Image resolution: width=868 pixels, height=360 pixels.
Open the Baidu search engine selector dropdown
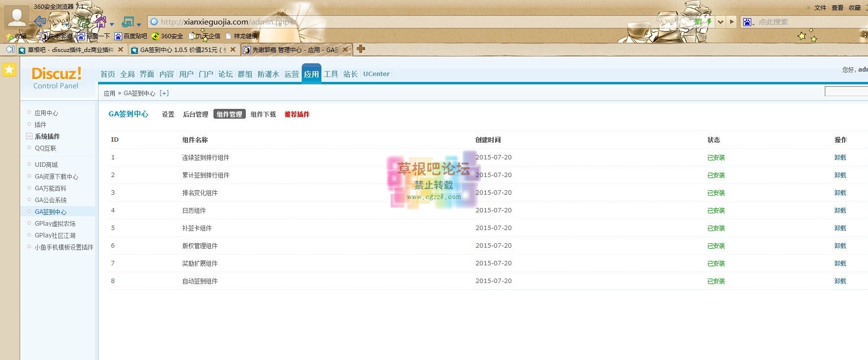(x=749, y=22)
